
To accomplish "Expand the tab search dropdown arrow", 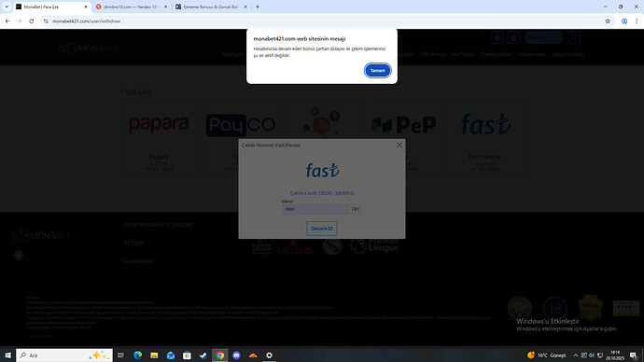I will pos(7,7).
